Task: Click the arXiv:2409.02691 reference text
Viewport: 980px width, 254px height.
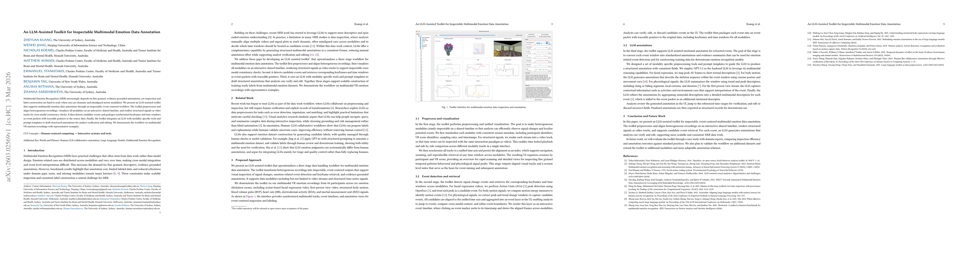Action: (636, 177)
